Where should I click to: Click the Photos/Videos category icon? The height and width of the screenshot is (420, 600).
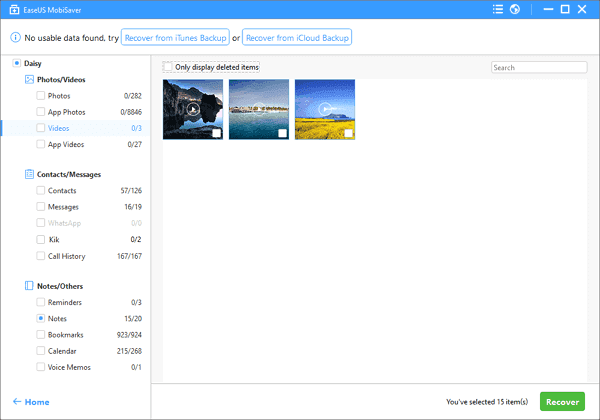click(29, 78)
